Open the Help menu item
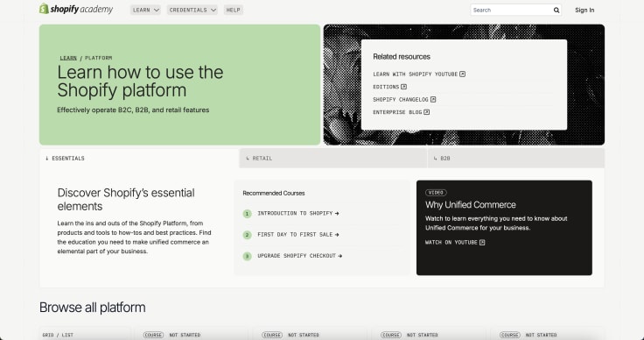 [x=234, y=10]
